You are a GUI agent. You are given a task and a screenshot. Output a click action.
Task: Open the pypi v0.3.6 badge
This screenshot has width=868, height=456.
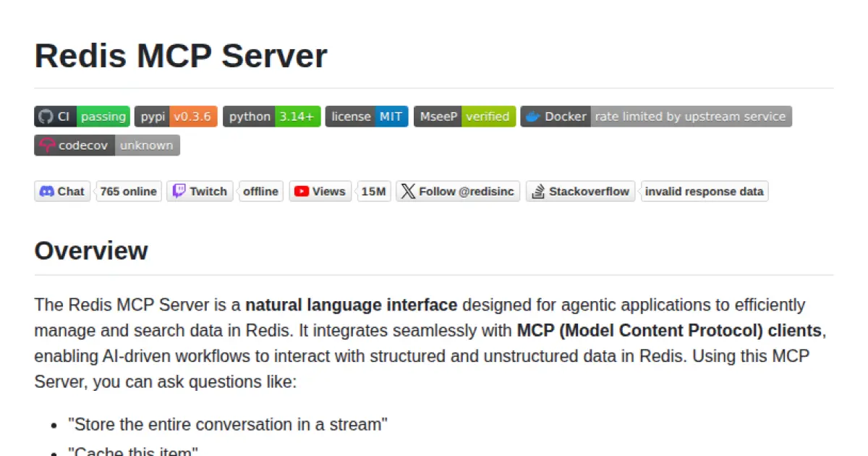click(x=176, y=116)
